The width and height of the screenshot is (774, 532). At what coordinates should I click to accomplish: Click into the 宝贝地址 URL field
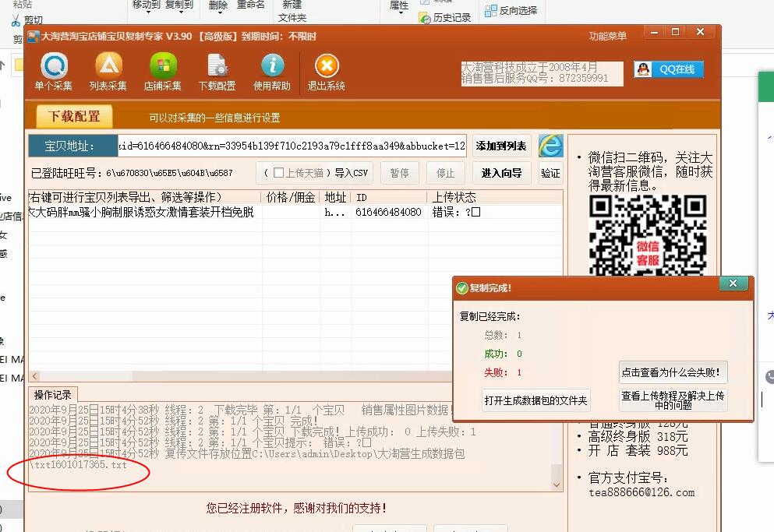[x=292, y=146]
